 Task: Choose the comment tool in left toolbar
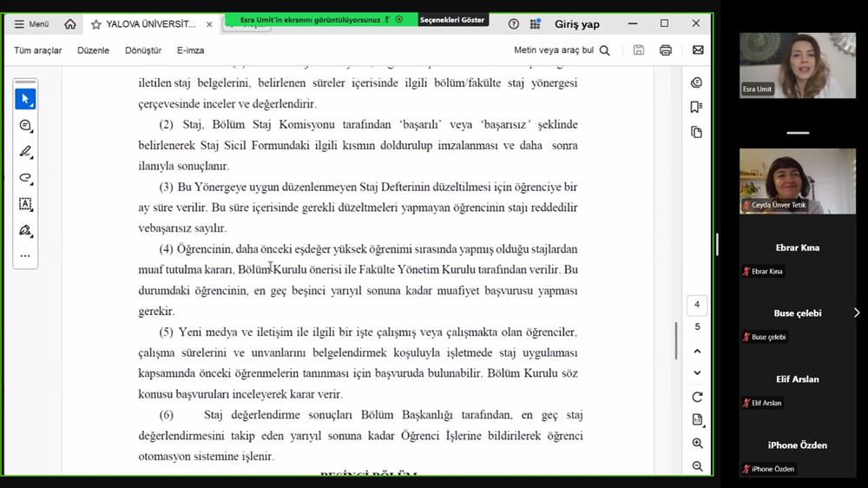tap(25, 126)
